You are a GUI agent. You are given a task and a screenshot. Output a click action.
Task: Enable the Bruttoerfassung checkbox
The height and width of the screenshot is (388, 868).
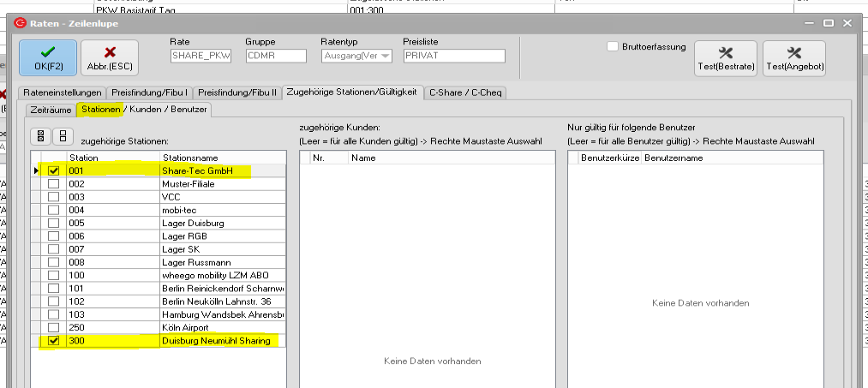pos(612,46)
